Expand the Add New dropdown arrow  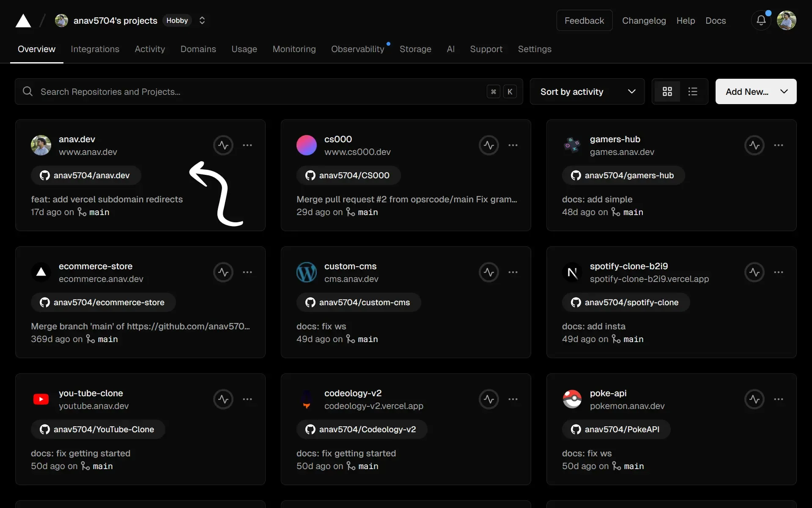[x=784, y=91]
